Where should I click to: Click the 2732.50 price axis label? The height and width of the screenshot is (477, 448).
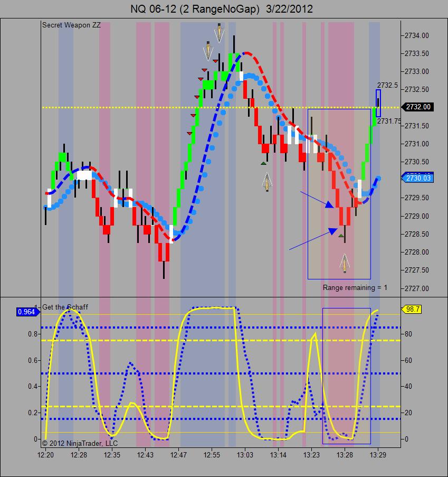tap(417, 89)
